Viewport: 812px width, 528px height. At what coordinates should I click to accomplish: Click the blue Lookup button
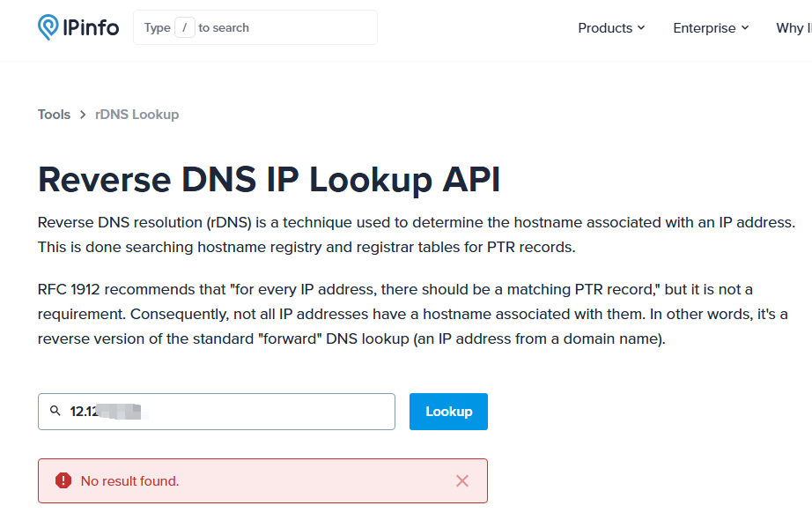tap(448, 412)
